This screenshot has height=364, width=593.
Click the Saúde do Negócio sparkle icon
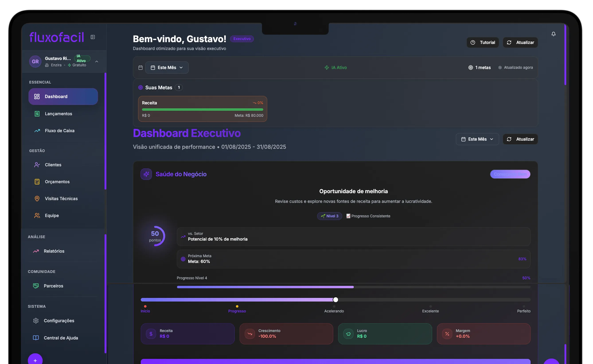(x=146, y=174)
